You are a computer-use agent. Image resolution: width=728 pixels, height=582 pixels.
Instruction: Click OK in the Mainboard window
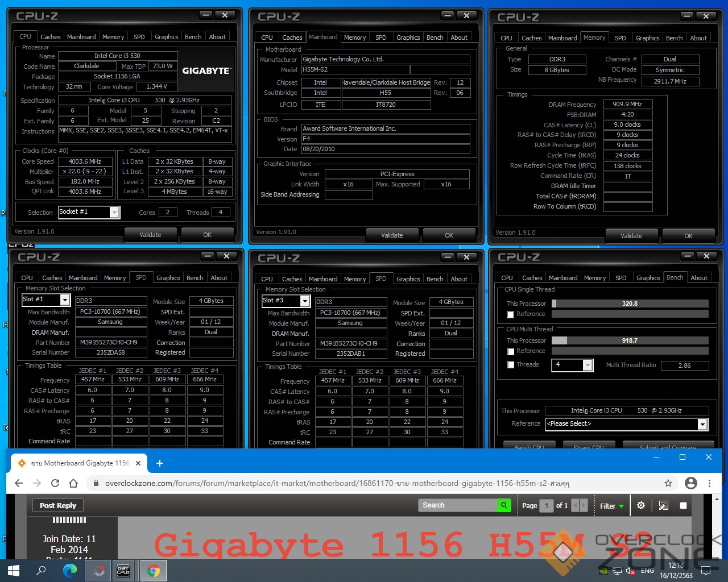(x=449, y=235)
